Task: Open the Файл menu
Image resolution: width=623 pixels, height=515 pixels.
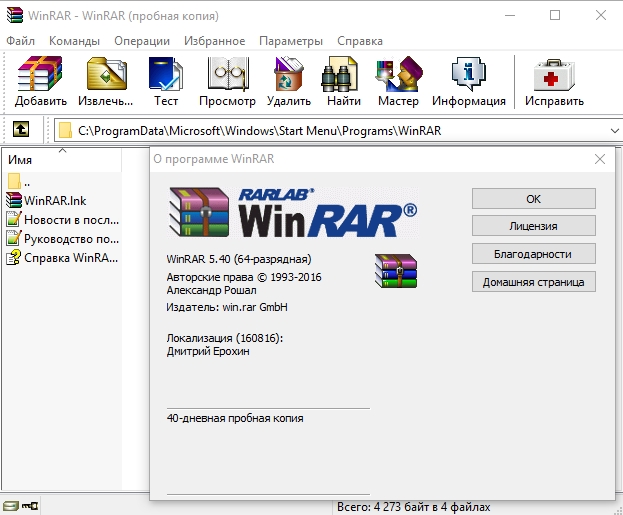Action: (x=21, y=41)
